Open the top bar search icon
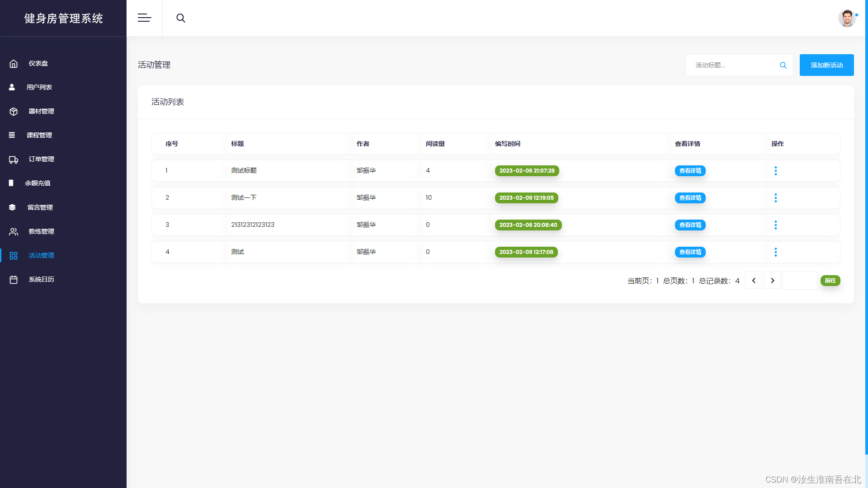The height and width of the screenshot is (488, 868). [180, 18]
